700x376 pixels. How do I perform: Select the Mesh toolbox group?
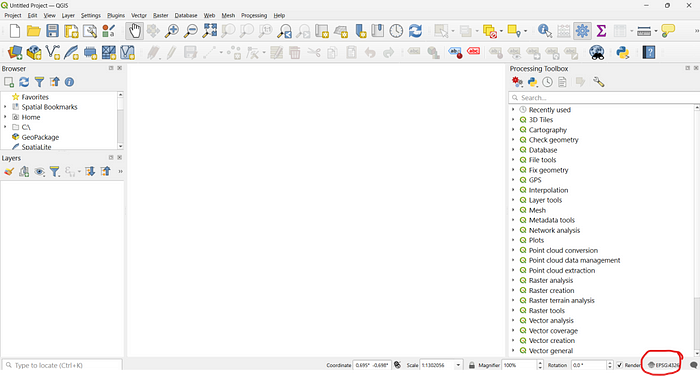click(x=537, y=210)
